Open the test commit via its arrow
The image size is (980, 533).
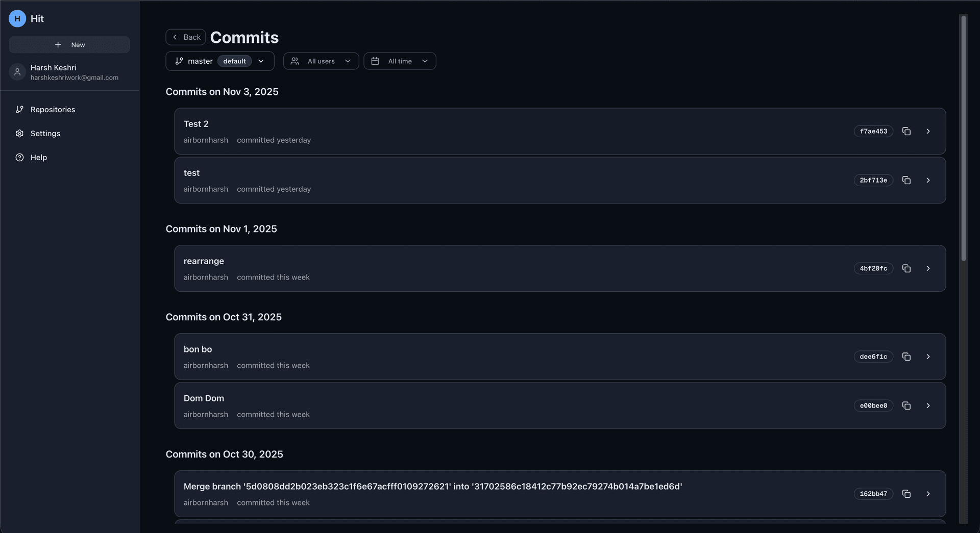pos(928,180)
